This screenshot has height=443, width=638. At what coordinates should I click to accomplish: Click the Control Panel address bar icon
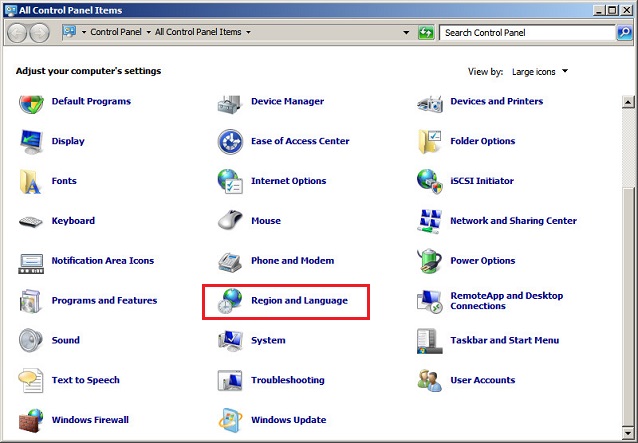coord(70,32)
